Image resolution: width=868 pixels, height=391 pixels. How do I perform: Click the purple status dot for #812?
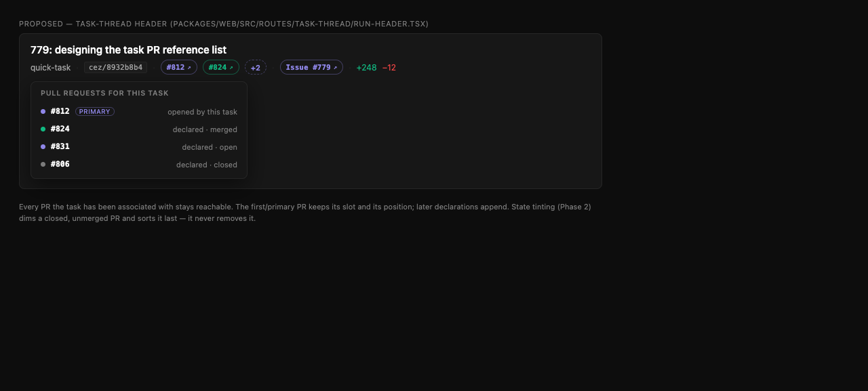pos(43,111)
